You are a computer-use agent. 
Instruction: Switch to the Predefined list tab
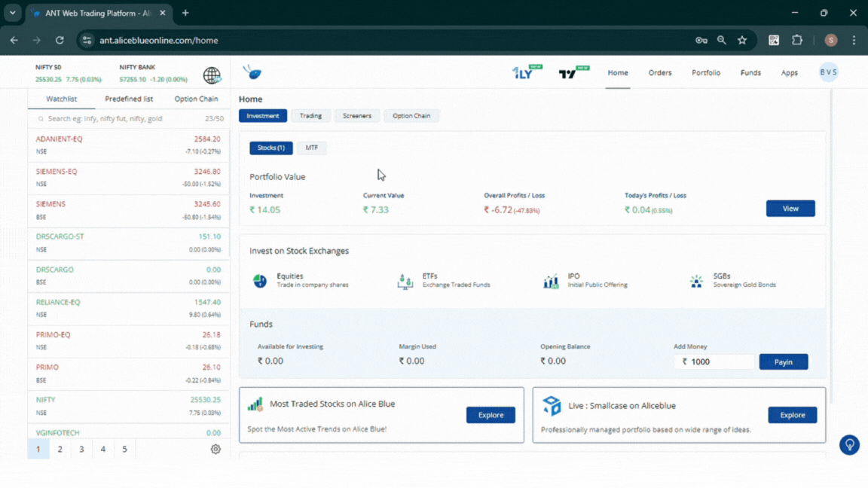tap(129, 99)
